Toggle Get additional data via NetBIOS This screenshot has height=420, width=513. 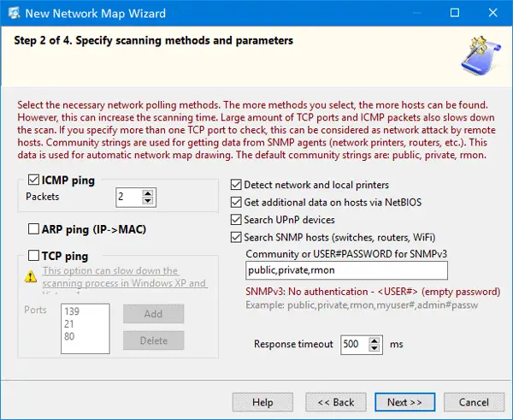(x=237, y=202)
